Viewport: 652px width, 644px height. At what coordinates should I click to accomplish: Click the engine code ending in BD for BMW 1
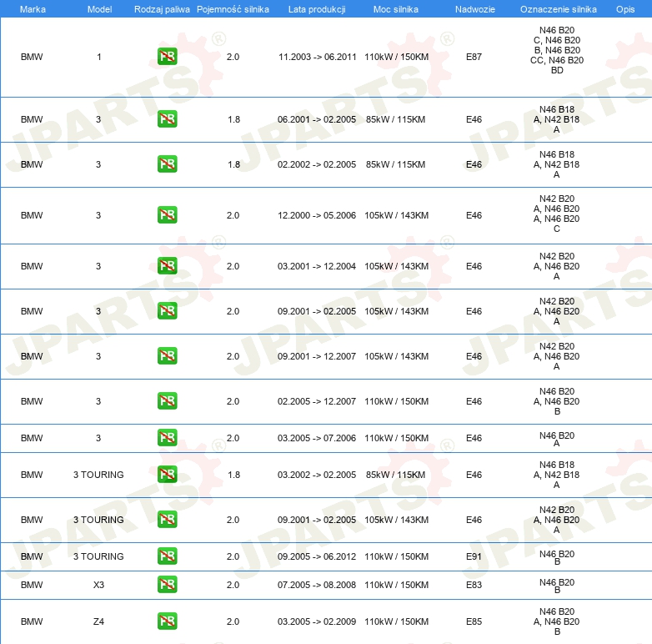pyautogui.click(x=557, y=50)
